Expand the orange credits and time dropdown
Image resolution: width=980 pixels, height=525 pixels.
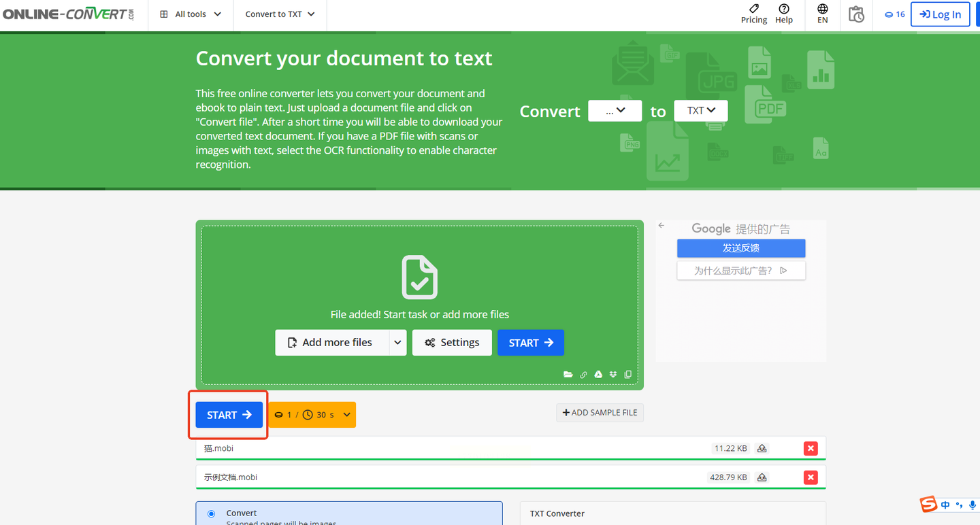pos(346,415)
